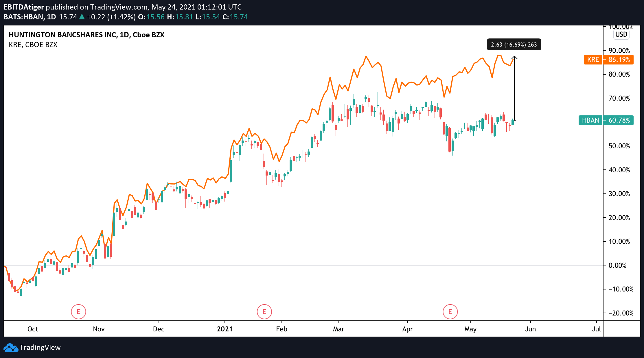Click the Mar label on time axis

pyautogui.click(x=338, y=329)
